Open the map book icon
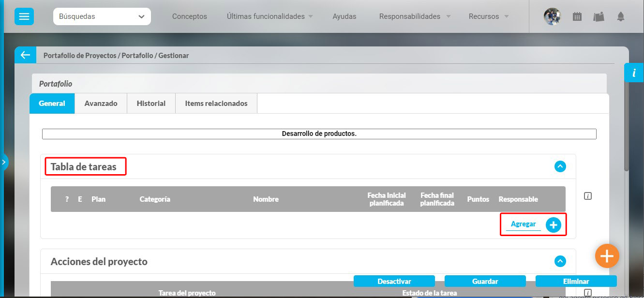This screenshot has width=644, height=298. [x=599, y=16]
